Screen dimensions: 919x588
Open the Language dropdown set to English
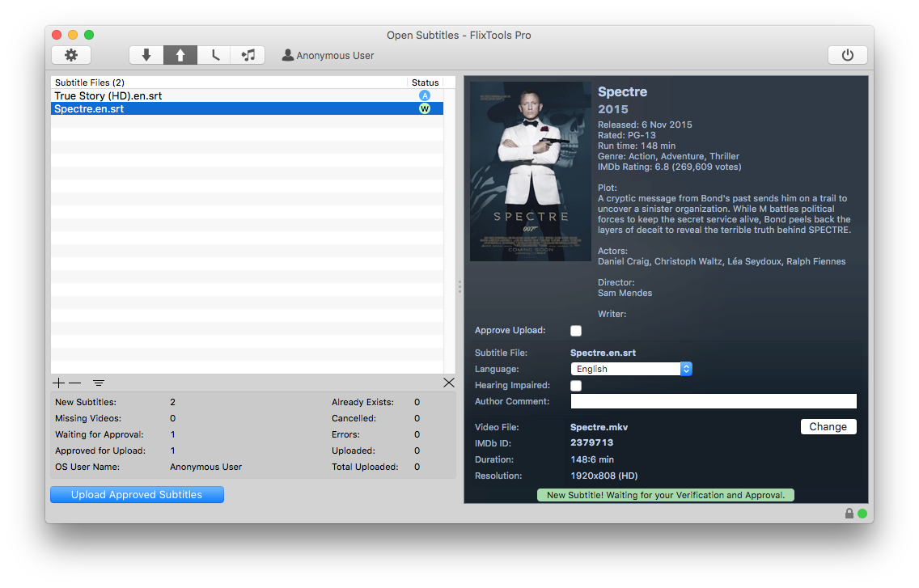(631, 369)
